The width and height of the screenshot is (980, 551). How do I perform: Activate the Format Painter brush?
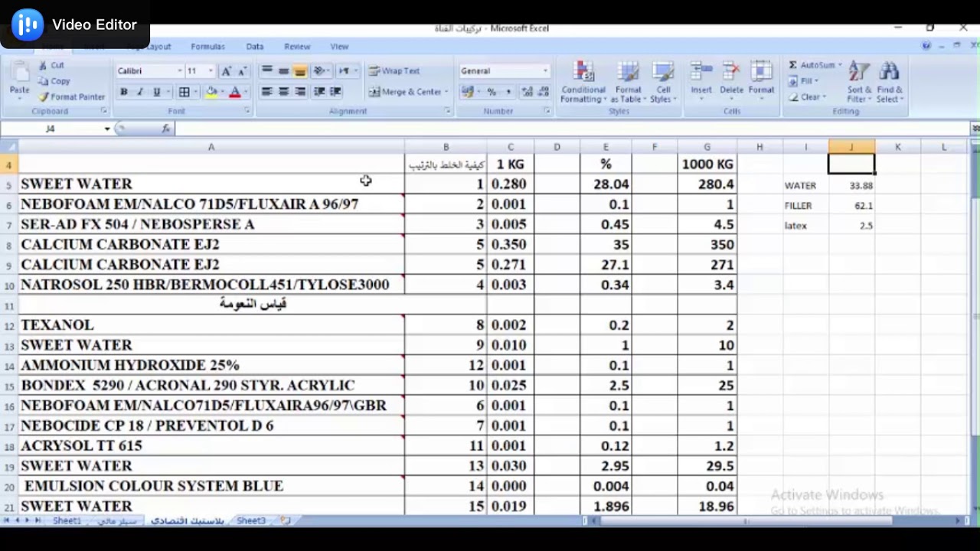click(x=71, y=97)
